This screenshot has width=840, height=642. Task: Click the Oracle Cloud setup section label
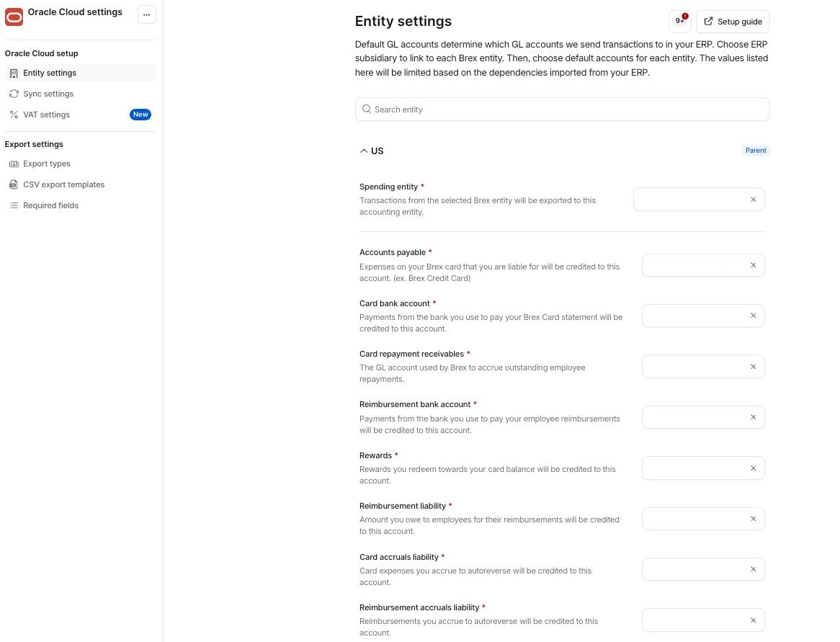pos(41,53)
